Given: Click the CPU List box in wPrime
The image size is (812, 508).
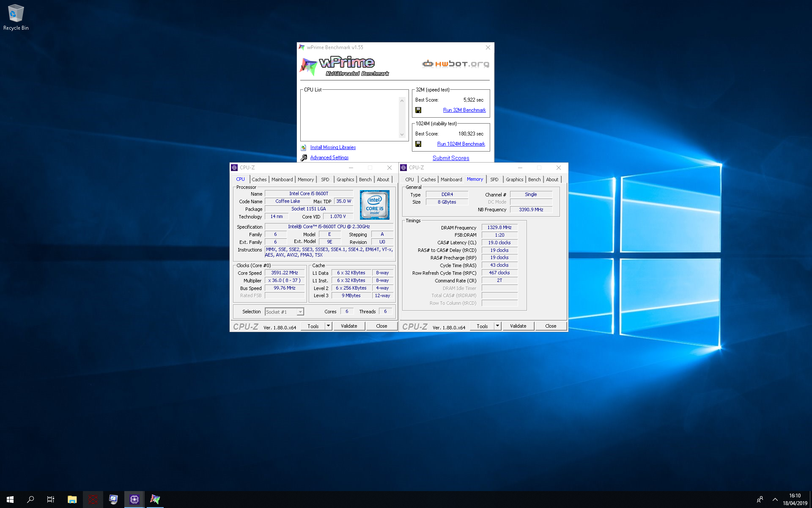Looking at the screenshot, I should pos(354,116).
